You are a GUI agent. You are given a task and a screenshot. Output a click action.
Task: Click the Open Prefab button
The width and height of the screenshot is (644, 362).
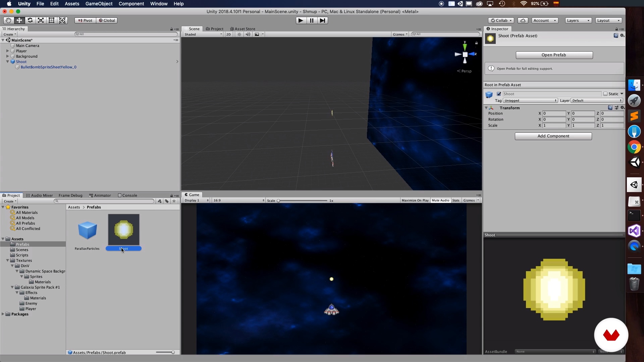click(554, 55)
